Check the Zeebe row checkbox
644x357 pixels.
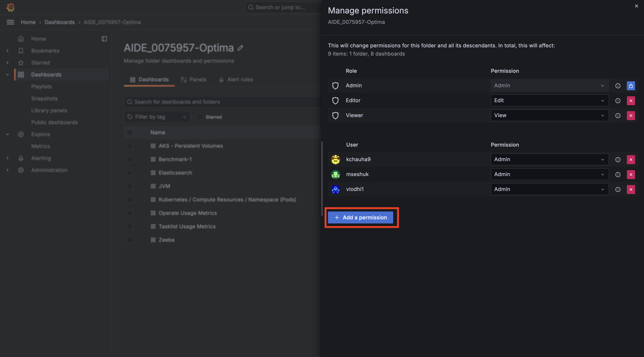point(130,240)
